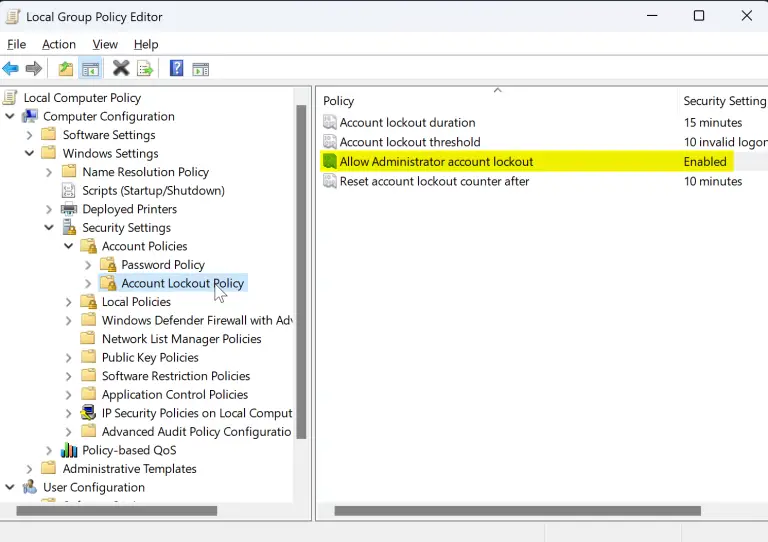Open Help via the question mark icon

176,68
